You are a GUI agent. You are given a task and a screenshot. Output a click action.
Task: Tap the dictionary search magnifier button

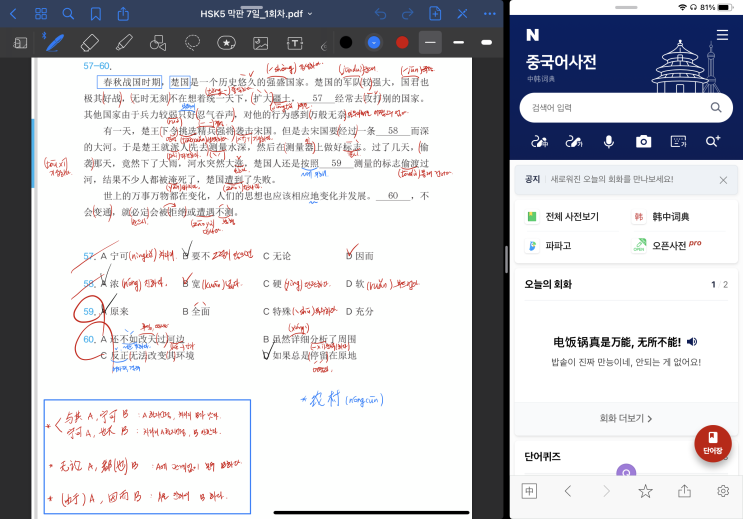[716, 108]
